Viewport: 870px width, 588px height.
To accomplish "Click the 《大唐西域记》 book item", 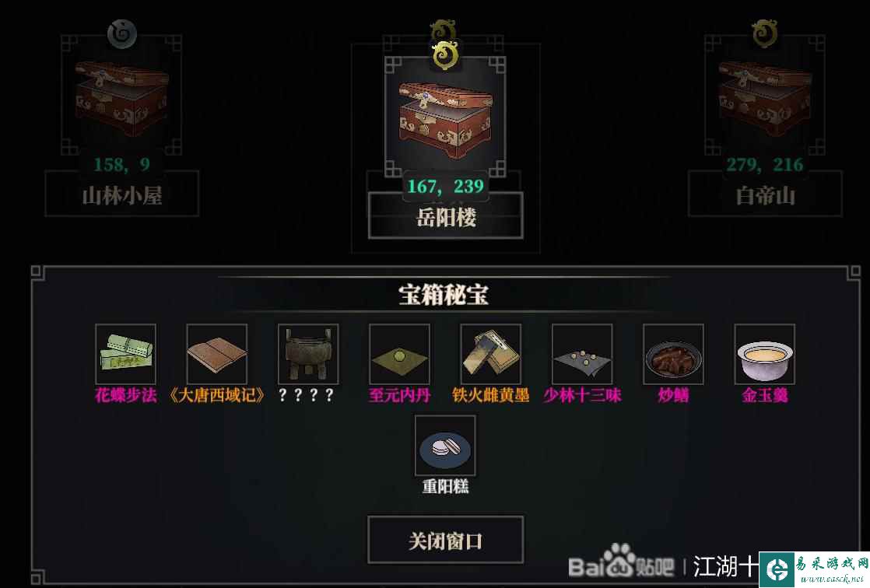I will click(217, 355).
